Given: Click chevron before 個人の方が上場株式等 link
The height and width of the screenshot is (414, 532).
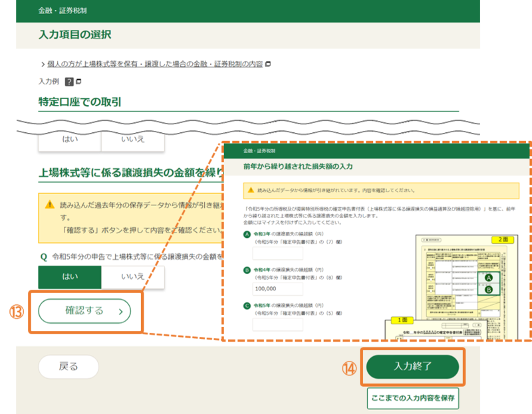Looking at the screenshot, I should point(42,64).
